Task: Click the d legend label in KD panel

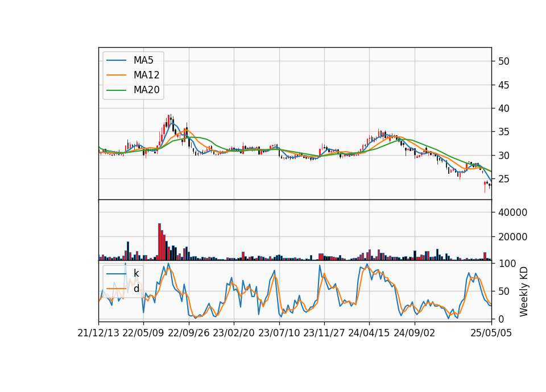Action: (x=136, y=289)
